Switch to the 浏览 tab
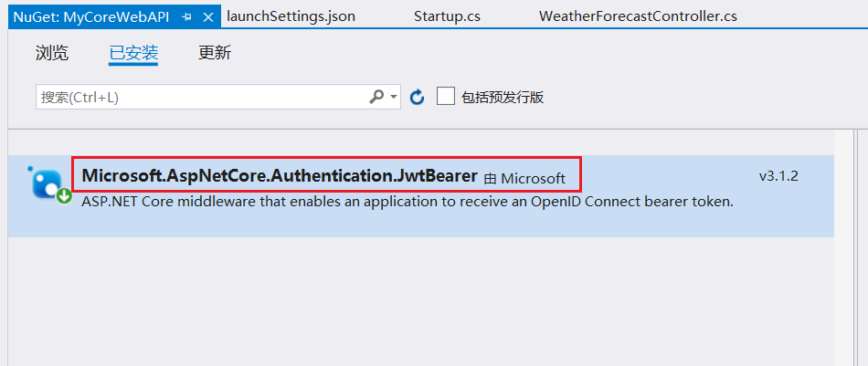The width and height of the screenshot is (868, 366). click(52, 53)
